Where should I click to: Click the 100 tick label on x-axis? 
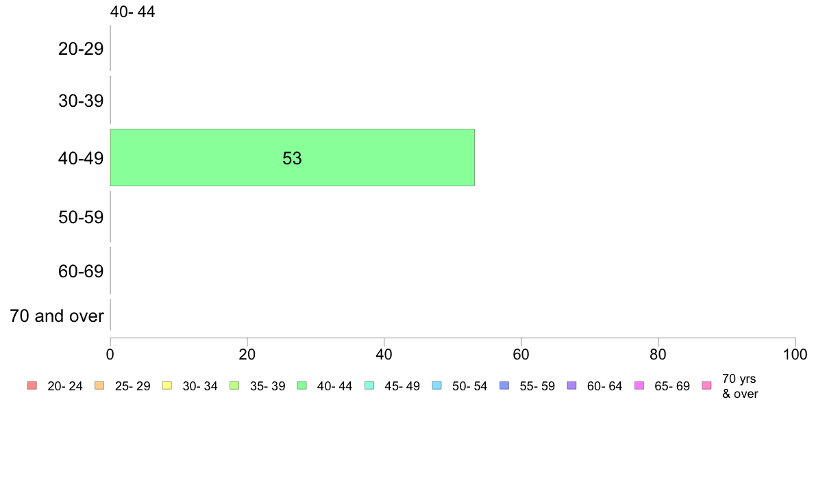click(795, 355)
